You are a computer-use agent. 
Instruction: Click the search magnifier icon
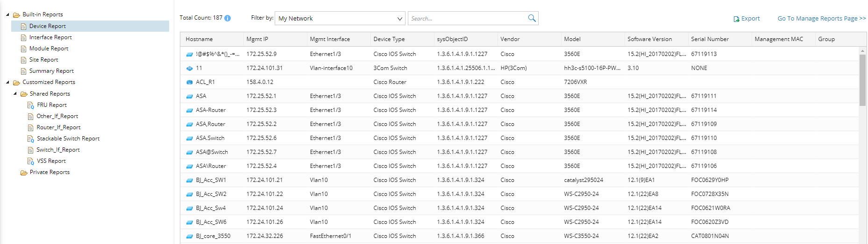point(532,18)
